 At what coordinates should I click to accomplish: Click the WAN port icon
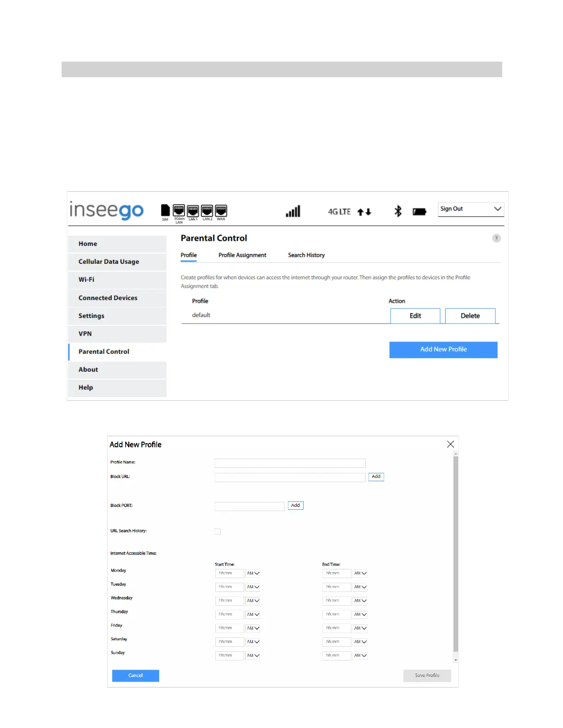coord(221,211)
